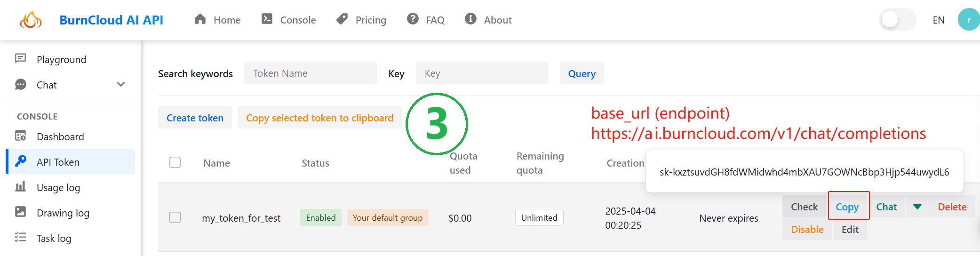980x256 pixels.
Task: Click the Dashboard sidebar icon
Action: 21,136
